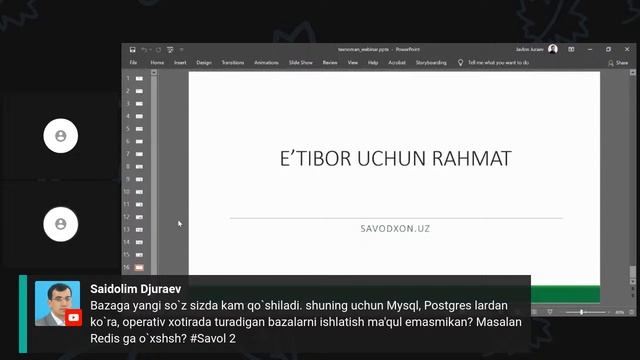Click the account profile picture in the title bar
Screen dimensions: 640x360
click(553, 49)
